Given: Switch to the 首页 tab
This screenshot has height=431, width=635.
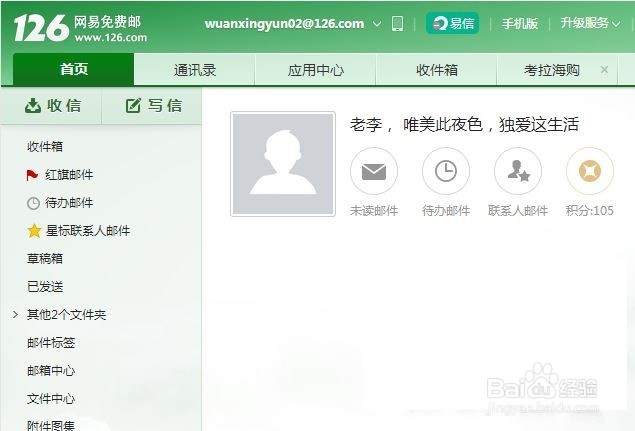Looking at the screenshot, I should tap(74, 69).
